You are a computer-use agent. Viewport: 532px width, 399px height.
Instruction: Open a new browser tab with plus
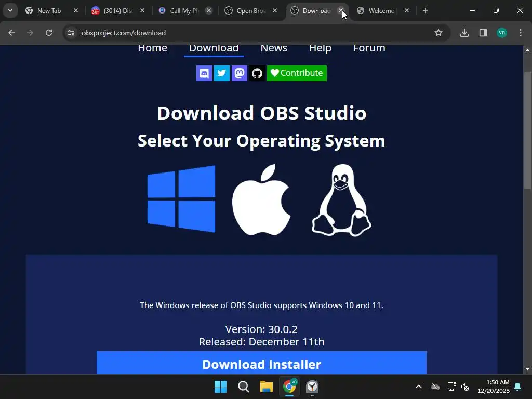pos(425,10)
